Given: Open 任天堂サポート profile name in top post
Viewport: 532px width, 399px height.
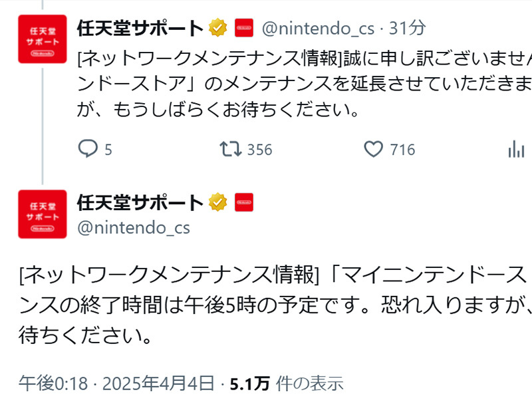Looking at the screenshot, I should coord(140,28).
